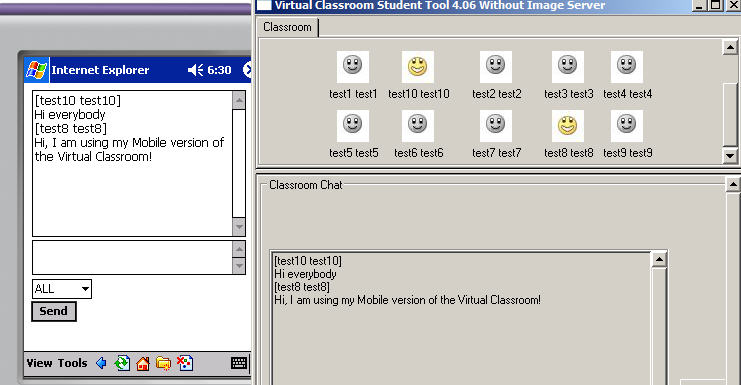741x385 pixels.
Task: Click the classroom list scroll-down arrow
Action: coord(730,155)
